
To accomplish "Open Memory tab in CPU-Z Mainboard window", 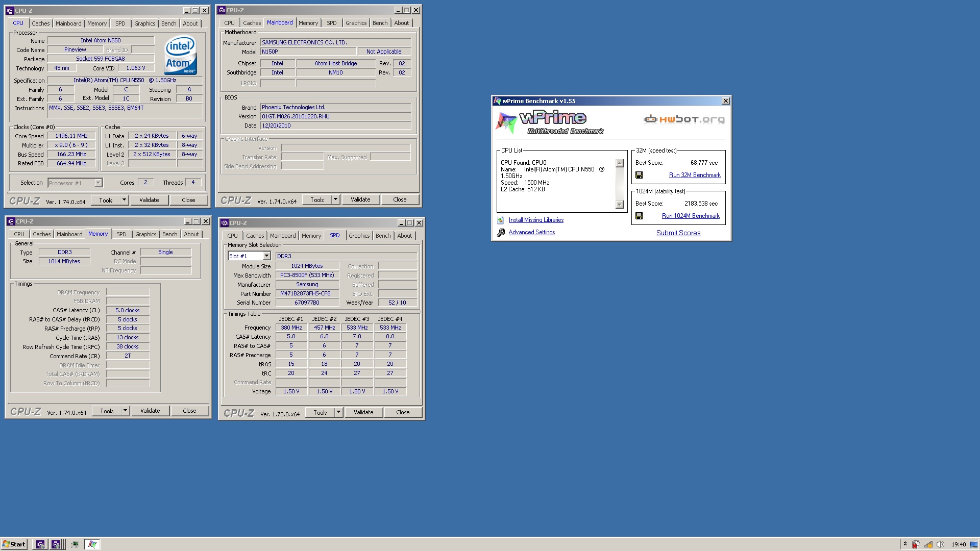I will coord(308,23).
